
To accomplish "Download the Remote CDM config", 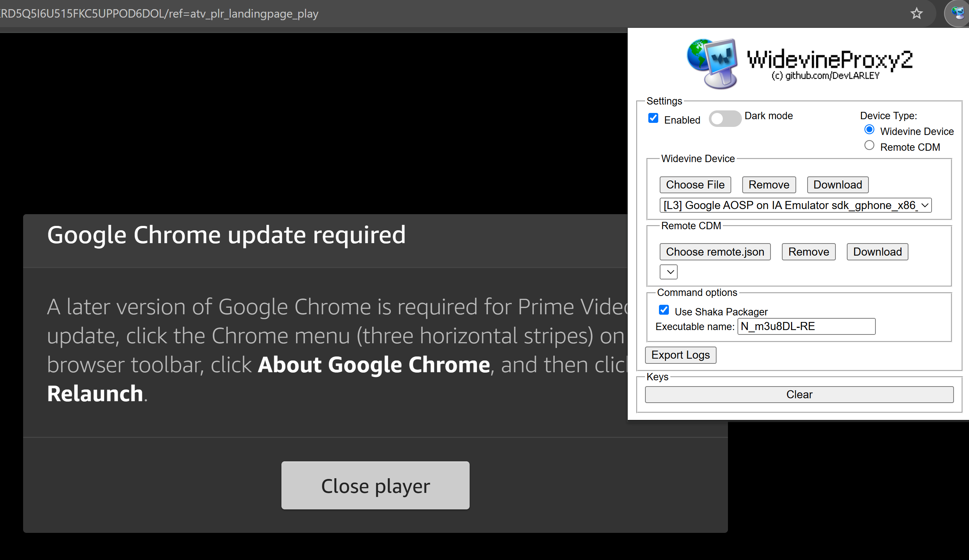I will pyautogui.click(x=877, y=252).
